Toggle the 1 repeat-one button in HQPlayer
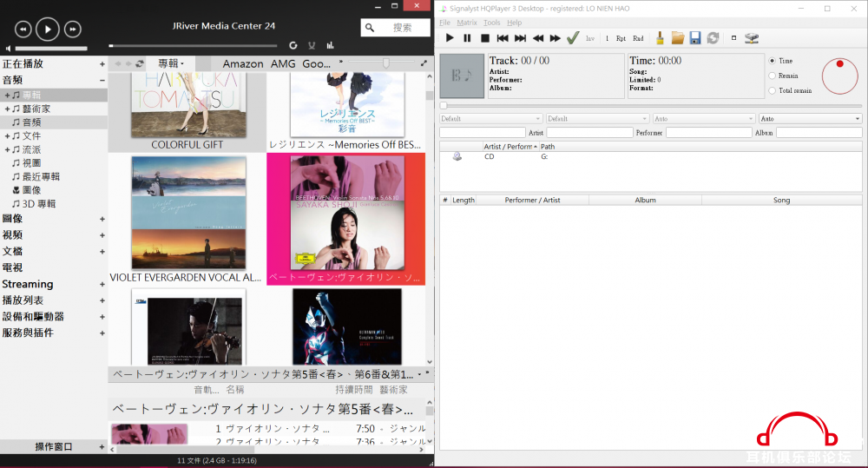This screenshot has height=468, width=868. coord(608,38)
